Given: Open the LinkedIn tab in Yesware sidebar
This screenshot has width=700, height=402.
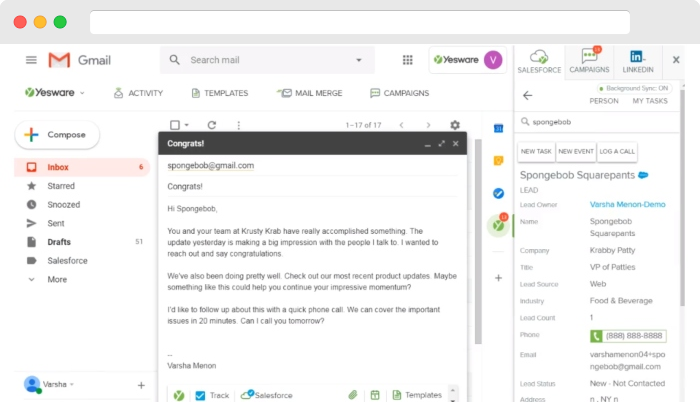Looking at the screenshot, I should (638, 62).
